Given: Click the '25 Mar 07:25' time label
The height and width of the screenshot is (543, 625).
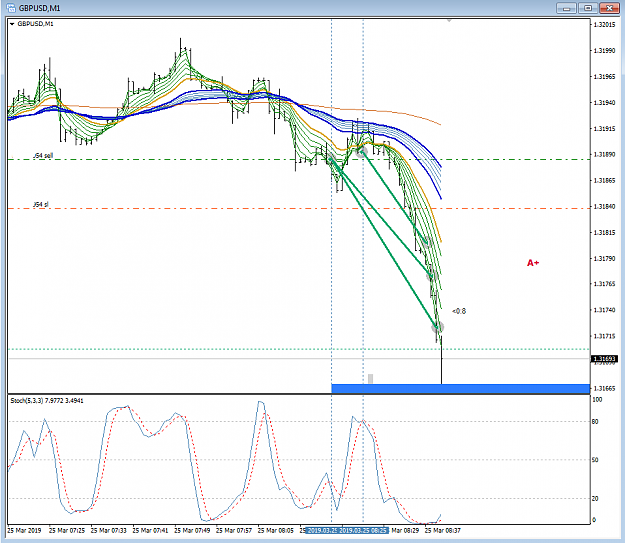Looking at the screenshot, I should pyautogui.click(x=67, y=530).
